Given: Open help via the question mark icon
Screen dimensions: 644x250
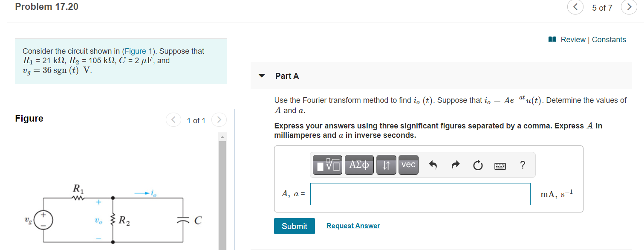Looking at the screenshot, I should (x=522, y=165).
